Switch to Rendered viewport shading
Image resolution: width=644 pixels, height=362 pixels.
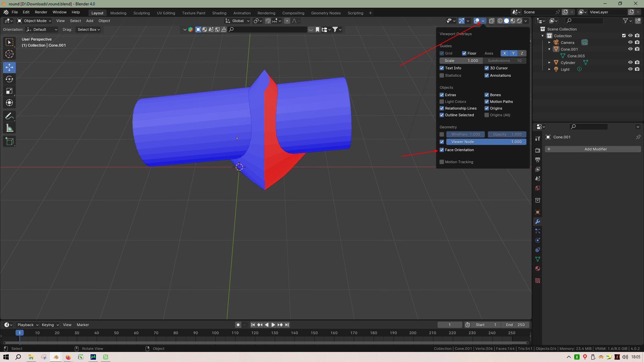pos(519,21)
